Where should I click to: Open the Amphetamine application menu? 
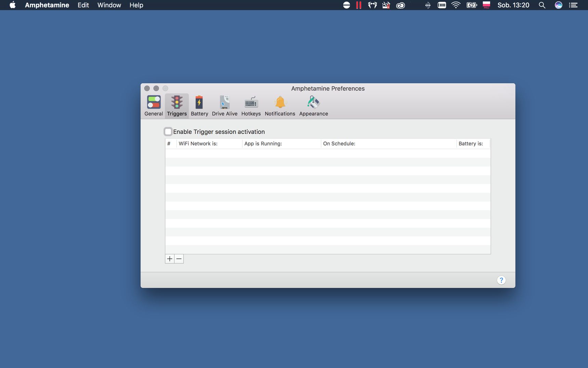click(47, 5)
